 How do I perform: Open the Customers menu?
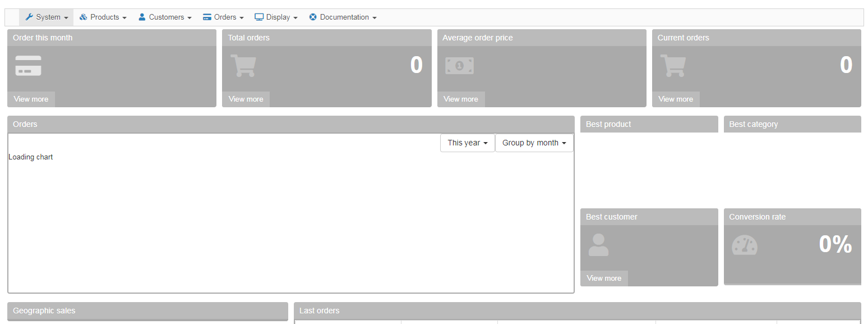pyautogui.click(x=165, y=17)
